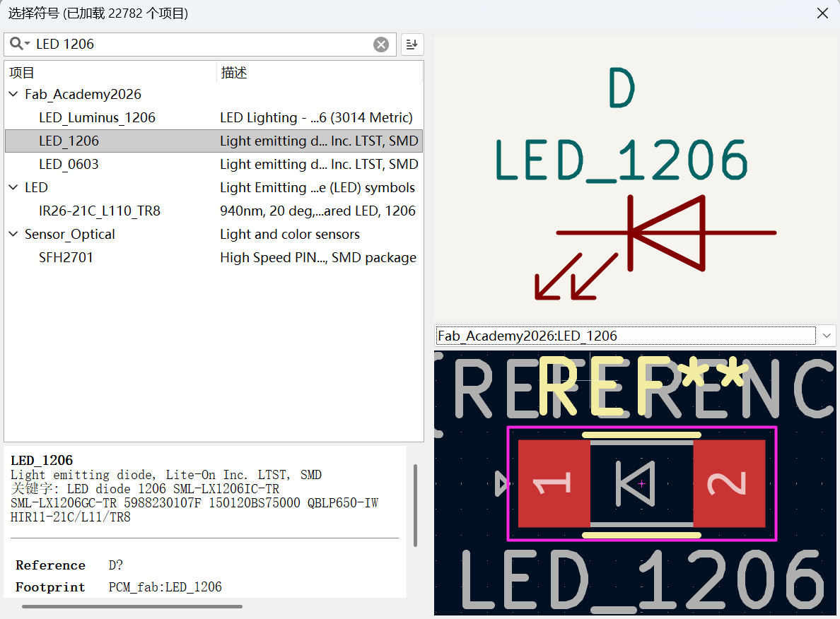Click the High Speed PIN description text

[x=317, y=257]
